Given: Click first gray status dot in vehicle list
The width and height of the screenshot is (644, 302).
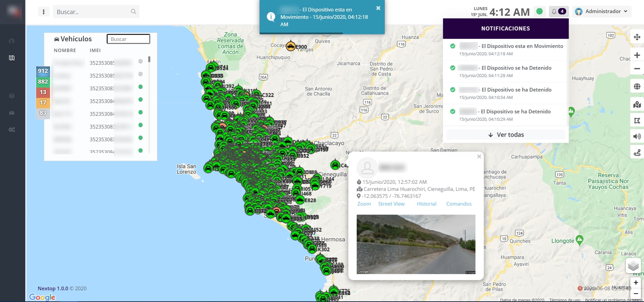Looking at the screenshot, I should [x=141, y=61].
